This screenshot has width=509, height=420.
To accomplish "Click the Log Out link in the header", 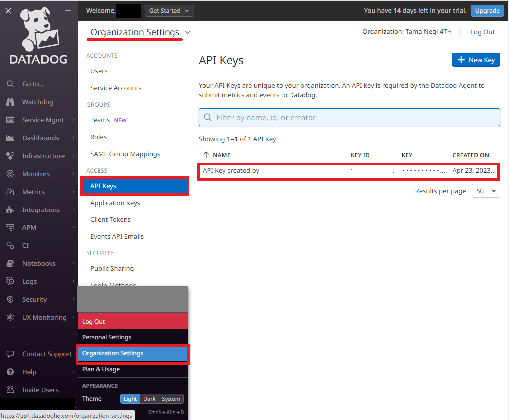I will point(483,32).
